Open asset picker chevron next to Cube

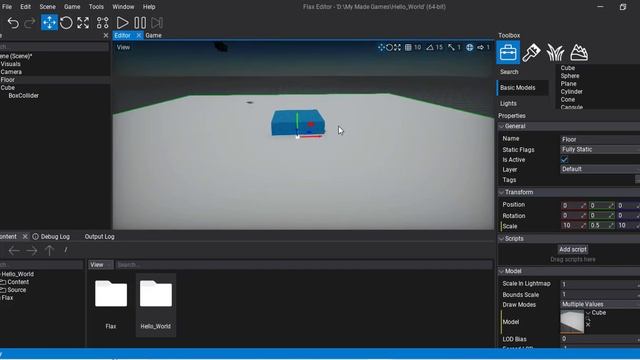[x=588, y=313]
